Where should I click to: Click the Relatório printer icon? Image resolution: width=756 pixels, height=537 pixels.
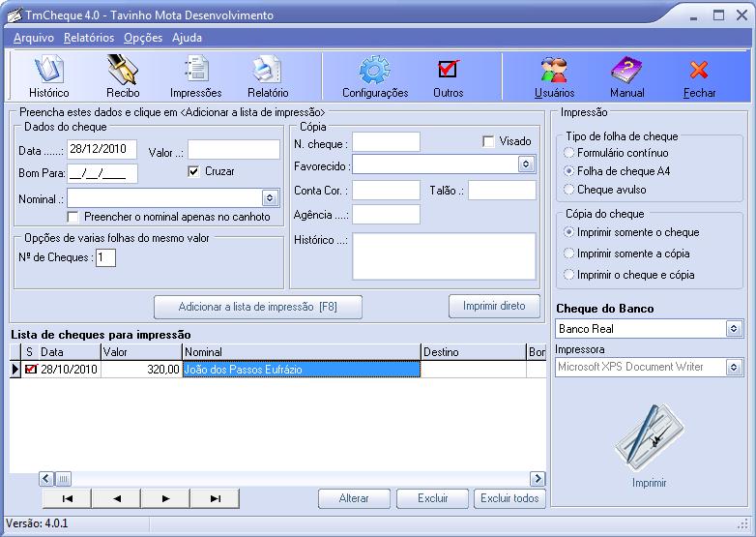(x=267, y=72)
